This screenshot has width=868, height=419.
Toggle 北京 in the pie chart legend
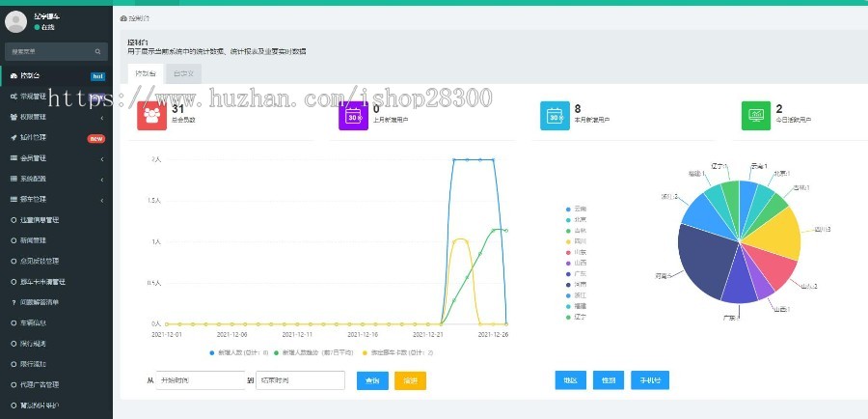point(577,220)
